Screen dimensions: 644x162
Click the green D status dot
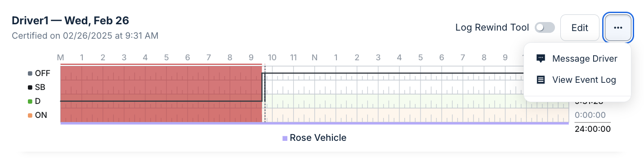click(x=30, y=101)
